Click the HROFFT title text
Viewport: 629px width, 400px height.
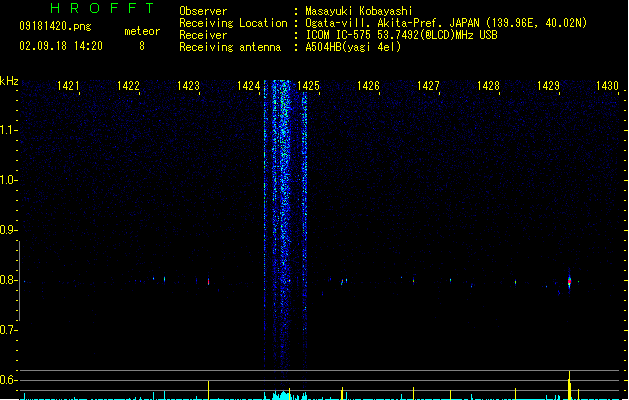[x=102, y=8]
